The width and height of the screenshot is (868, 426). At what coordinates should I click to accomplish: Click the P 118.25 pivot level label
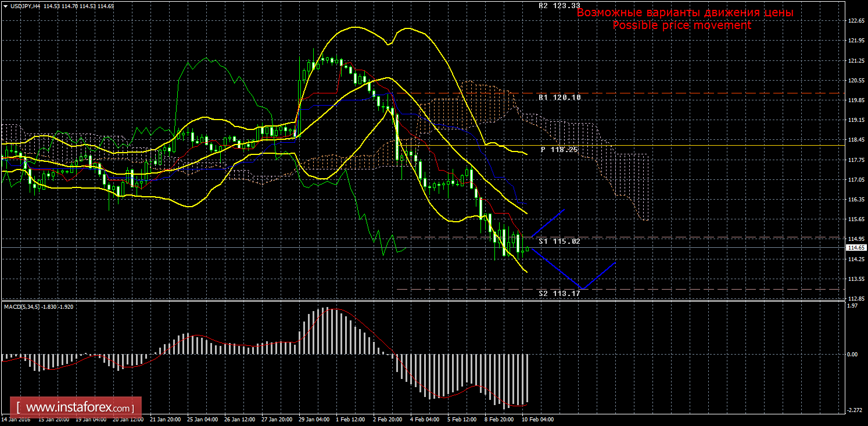tap(559, 150)
